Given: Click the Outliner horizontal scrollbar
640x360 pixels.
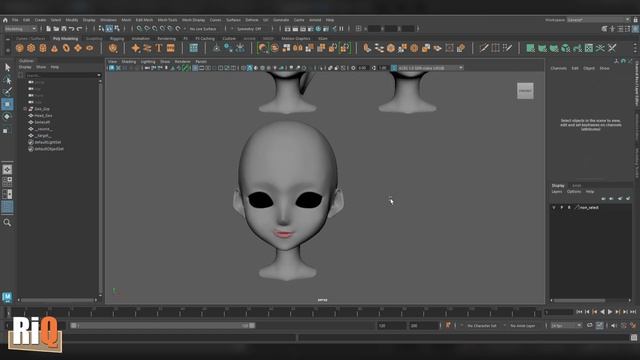Looking at the screenshot, I should point(56,300).
